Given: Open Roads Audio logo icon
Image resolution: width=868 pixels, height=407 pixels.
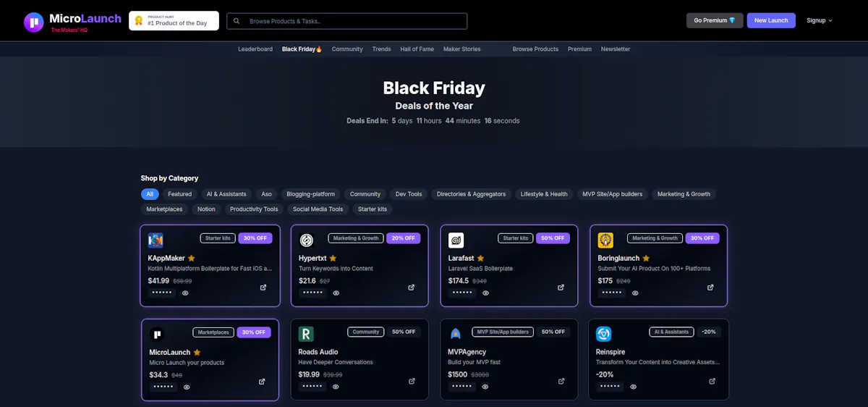Looking at the screenshot, I should [306, 334].
